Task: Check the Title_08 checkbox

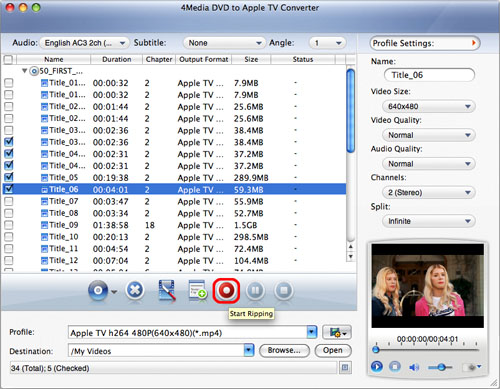Action: pos(9,213)
